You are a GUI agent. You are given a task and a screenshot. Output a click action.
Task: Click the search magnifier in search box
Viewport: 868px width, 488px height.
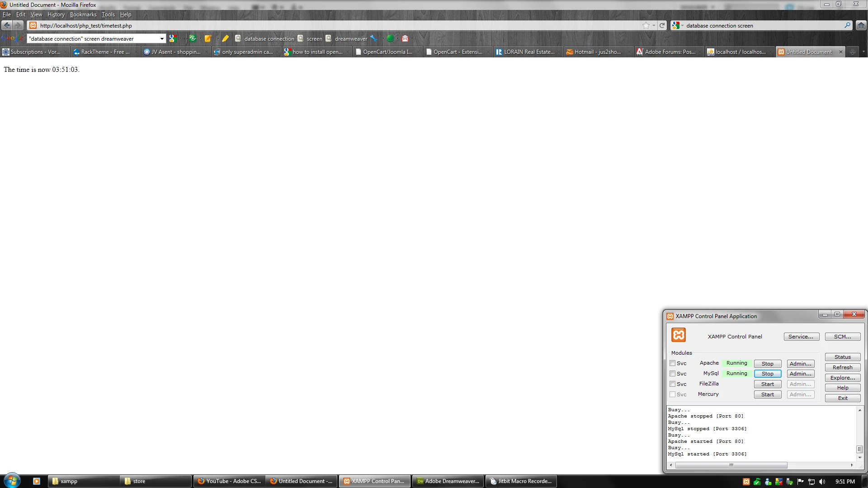(x=847, y=25)
